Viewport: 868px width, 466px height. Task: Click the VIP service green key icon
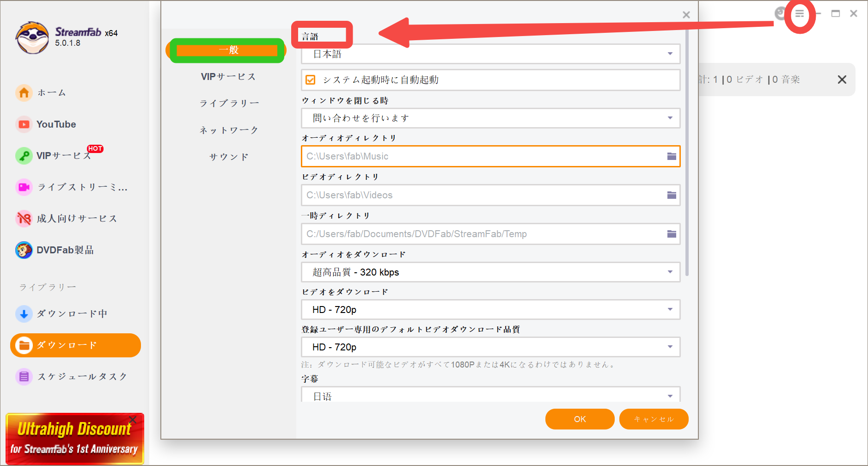(x=24, y=156)
